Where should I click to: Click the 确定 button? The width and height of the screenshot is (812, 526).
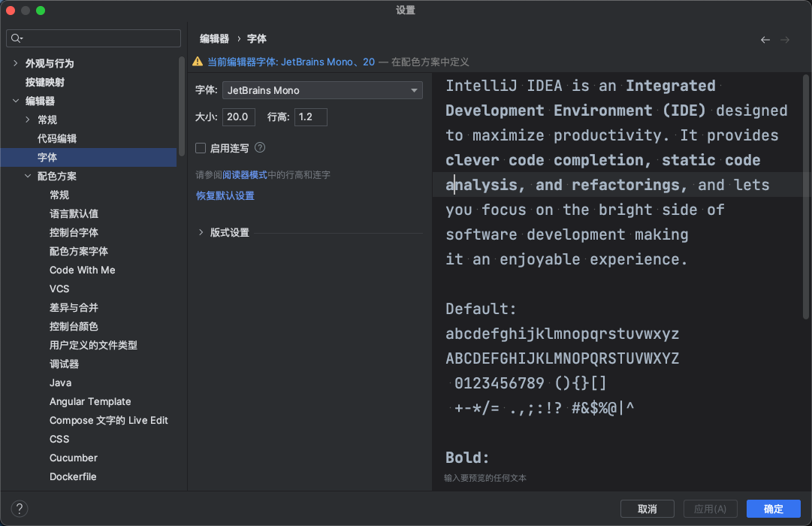click(x=773, y=509)
